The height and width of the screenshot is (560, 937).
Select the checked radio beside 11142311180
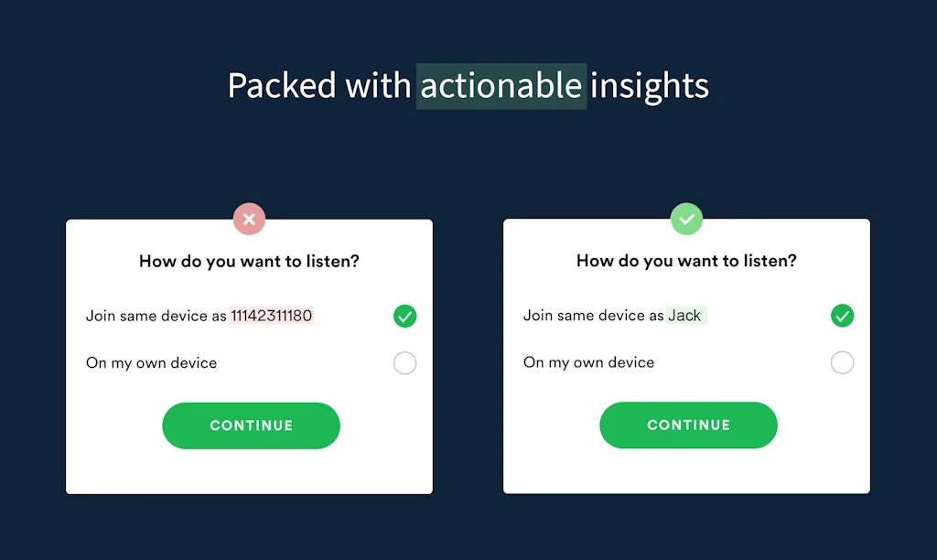(x=404, y=317)
